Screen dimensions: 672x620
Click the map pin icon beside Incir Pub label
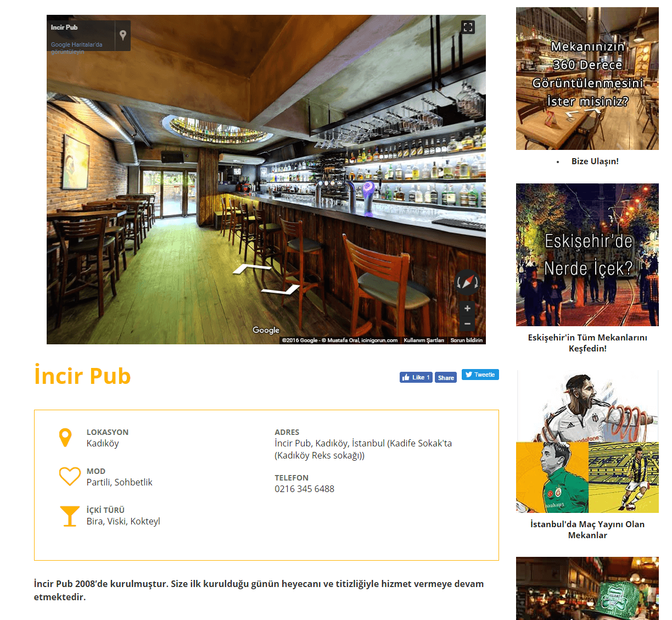point(123,35)
